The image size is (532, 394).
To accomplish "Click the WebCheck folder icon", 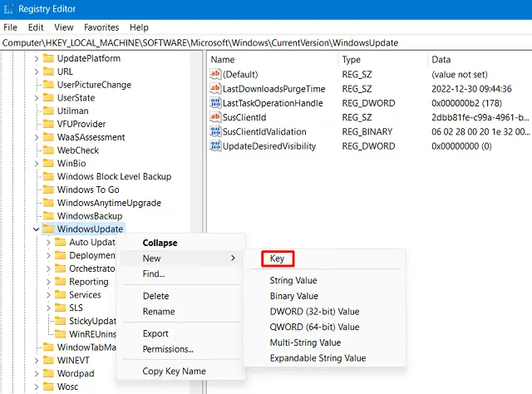I will coord(48,150).
